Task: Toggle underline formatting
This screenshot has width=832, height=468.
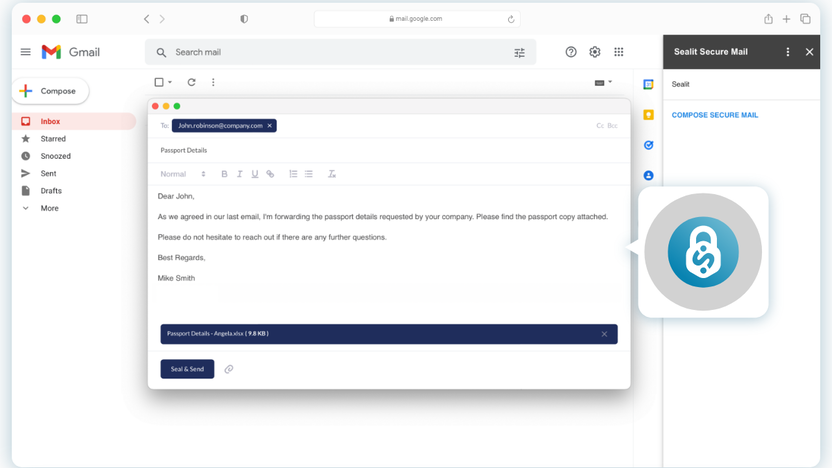Action: 255,174
